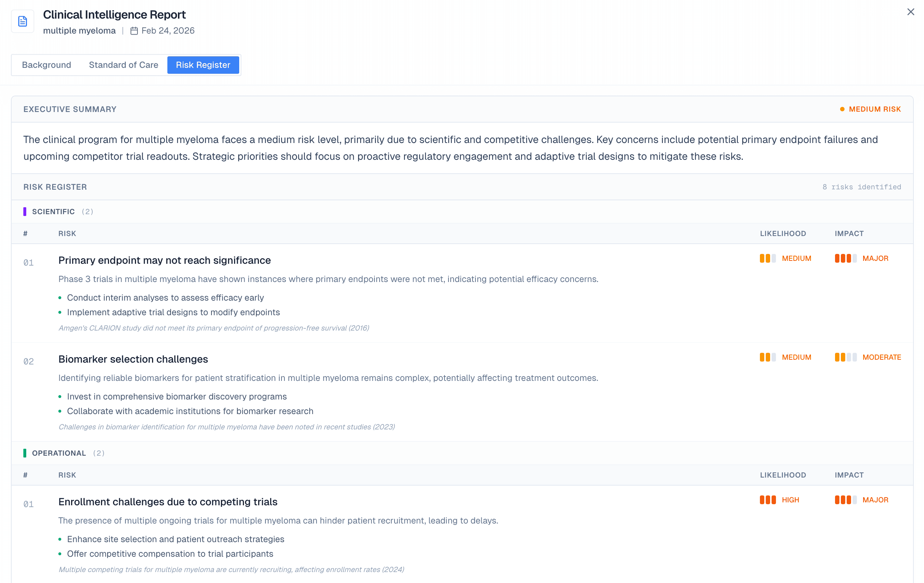924x583 pixels.
Task: Click the 8 risks identified counter
Action: point(861,187)
